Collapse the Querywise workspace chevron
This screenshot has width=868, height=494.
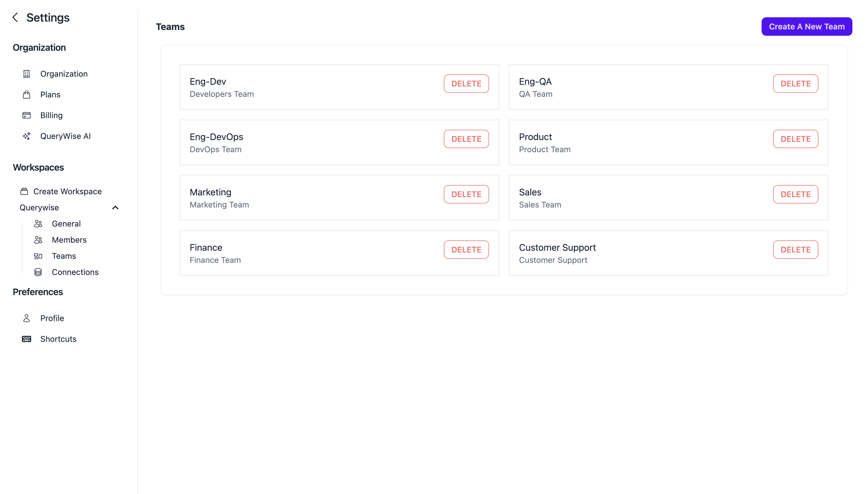click(x=115, y=208)
